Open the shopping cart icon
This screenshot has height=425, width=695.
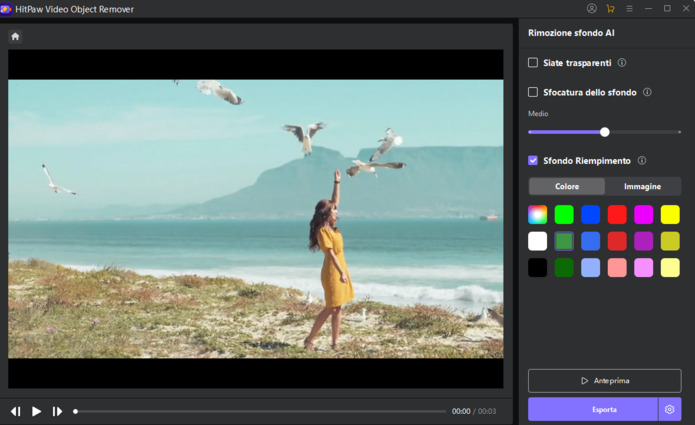point(610,9)
